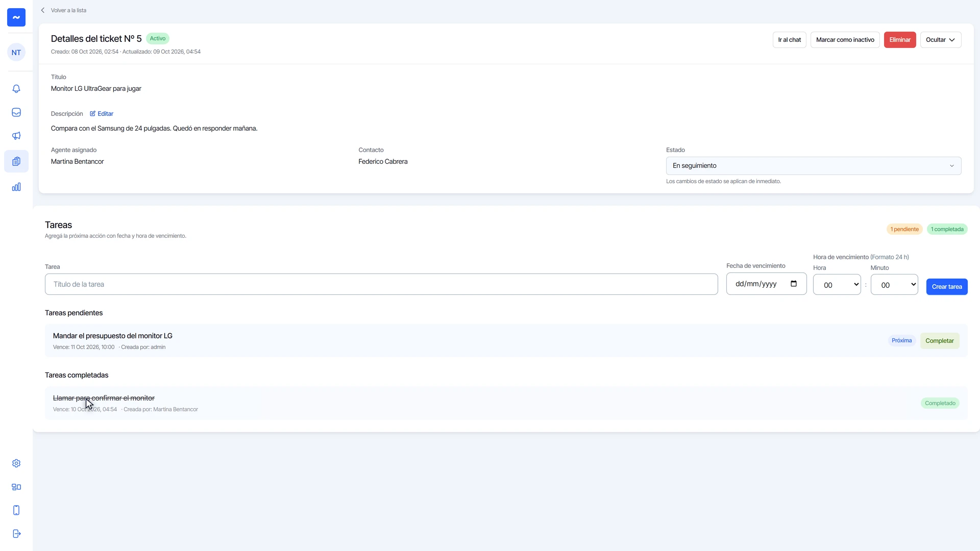Click the app logo icon in the sidebar
This screenshot has height=551, width=980.
[x=16, y=17]
